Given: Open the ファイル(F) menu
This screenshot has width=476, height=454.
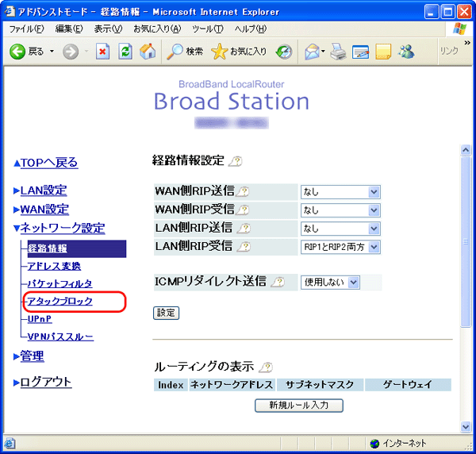Looking at the screenshot, I should click(x=26, y=29).
